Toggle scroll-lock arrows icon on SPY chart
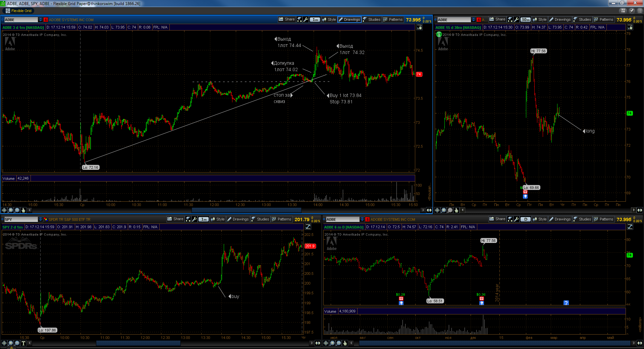Image resolution: width=644 pixels, height=349 pixels. pyautogui.click(x=318, y=343)
